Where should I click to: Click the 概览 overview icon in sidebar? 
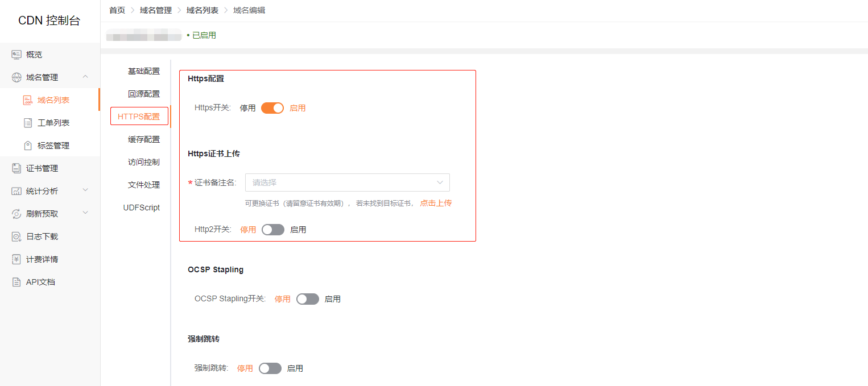[16, 55]
